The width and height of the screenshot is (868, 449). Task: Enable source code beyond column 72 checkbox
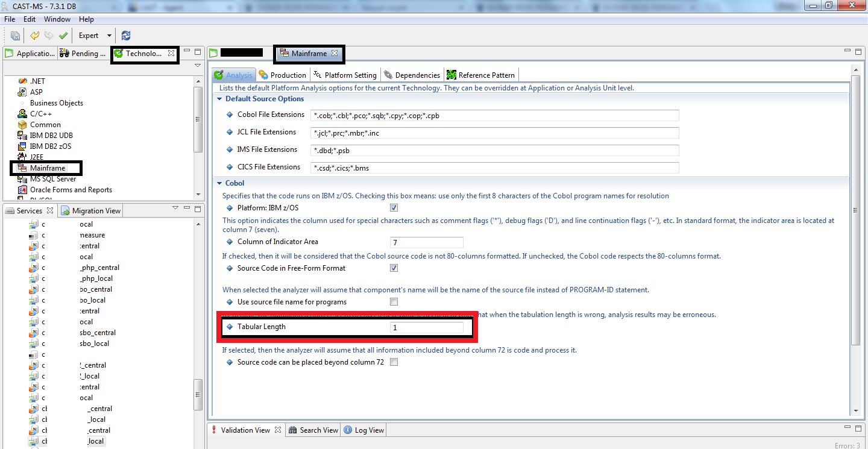click(x=394, y=362)
